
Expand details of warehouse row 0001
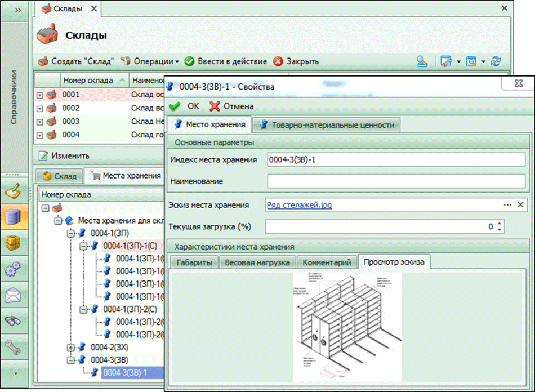[x=40, y=96]
